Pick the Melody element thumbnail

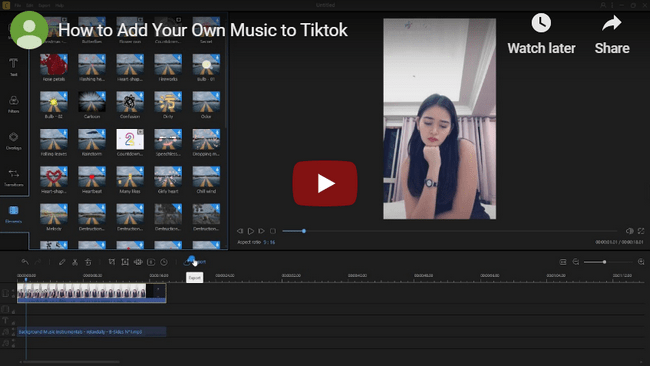tap(54, 214)
